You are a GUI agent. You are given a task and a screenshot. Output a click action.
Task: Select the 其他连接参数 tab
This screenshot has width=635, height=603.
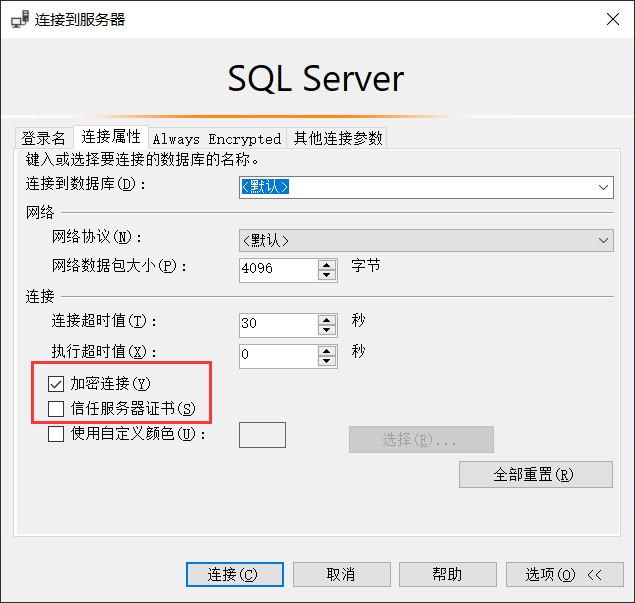337,138
